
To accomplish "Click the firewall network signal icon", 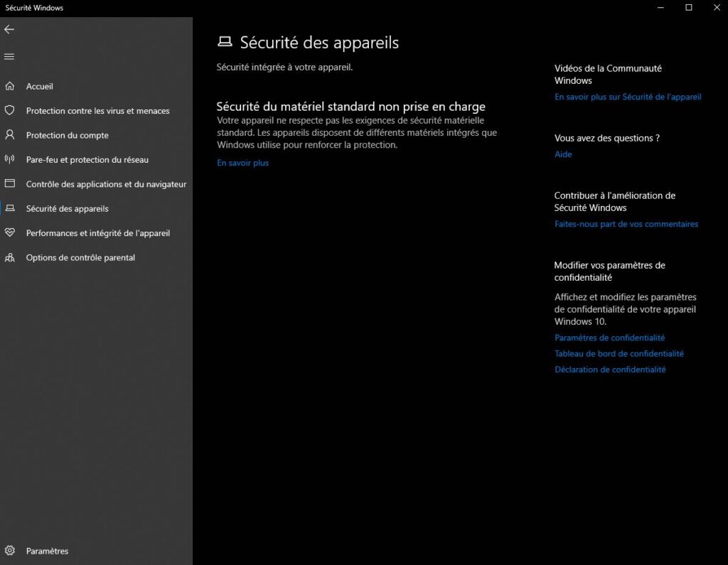I will [x=10, y=159].
